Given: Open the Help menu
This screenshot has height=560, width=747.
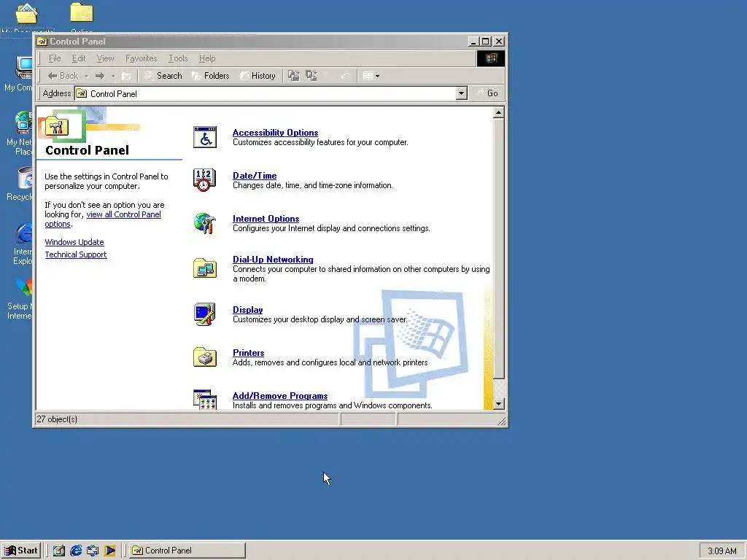Looking at the screenshot, I should [207, 58].
